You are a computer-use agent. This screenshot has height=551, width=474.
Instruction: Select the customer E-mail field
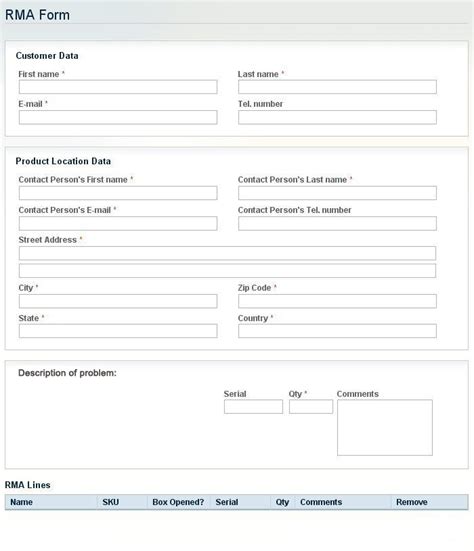pos(118,117)
